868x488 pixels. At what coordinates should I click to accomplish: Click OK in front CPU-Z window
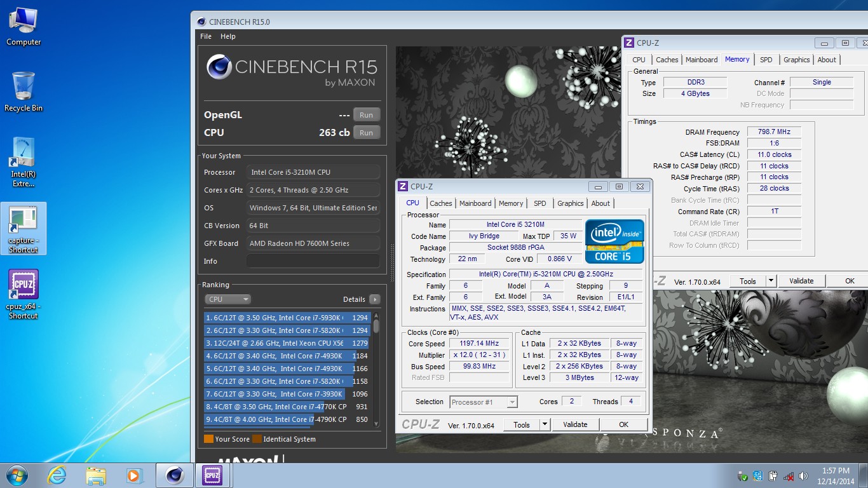pyautogui.click(x=623, y=424)
